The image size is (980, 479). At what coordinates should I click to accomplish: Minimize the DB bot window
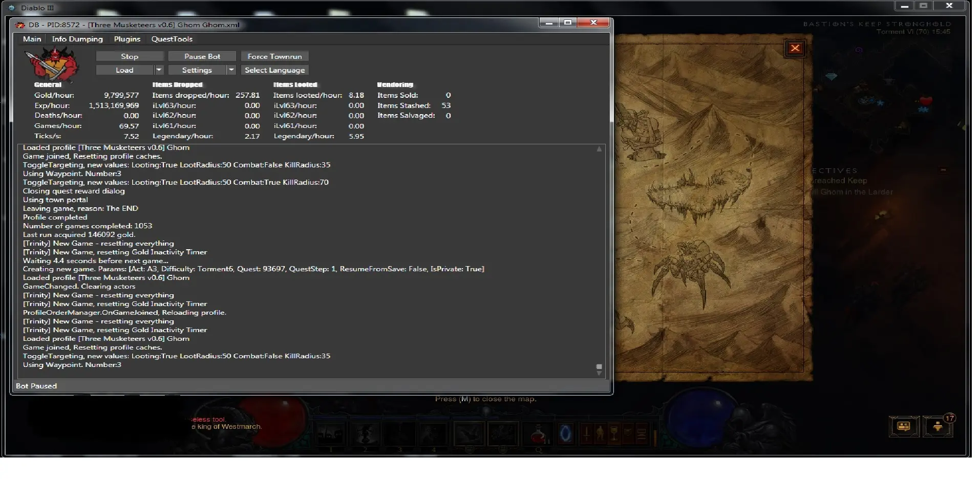click(x=548, y=23)
